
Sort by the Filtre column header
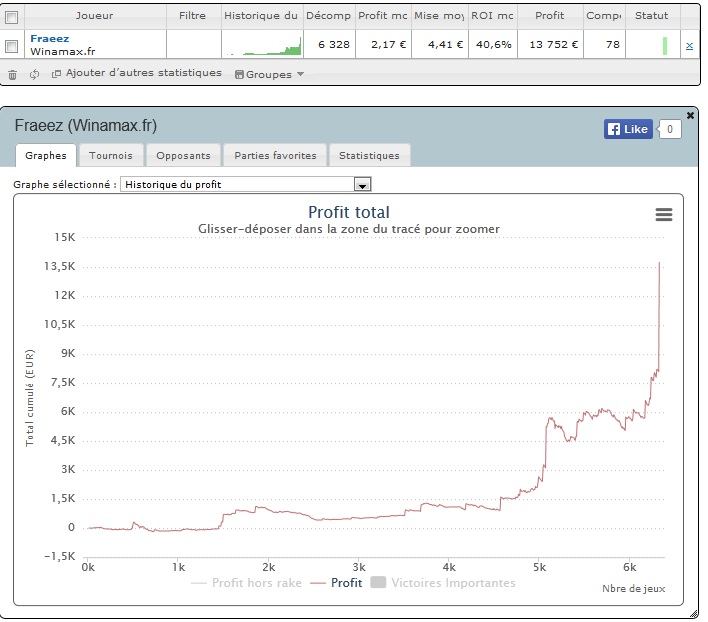pyautogui.click(x=193, y=16)
